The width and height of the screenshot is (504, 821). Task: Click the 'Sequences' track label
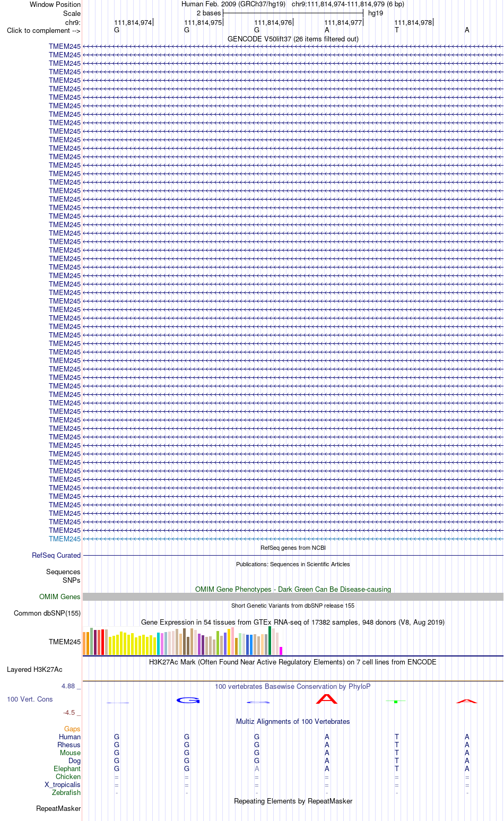point(63,572)
